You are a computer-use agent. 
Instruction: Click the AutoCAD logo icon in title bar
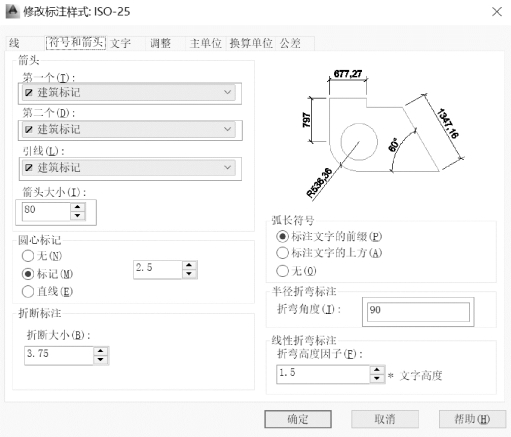coord(13,11)
